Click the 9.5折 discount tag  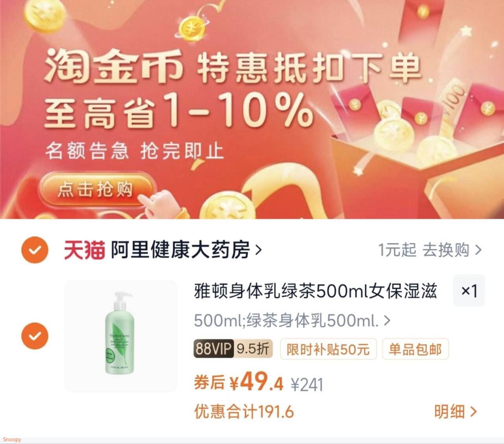coord(254,348)
